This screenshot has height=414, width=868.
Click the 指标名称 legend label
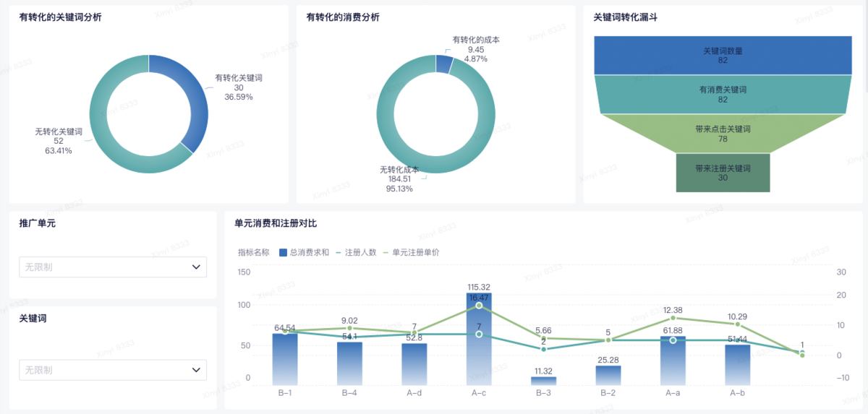click(254, 253)
